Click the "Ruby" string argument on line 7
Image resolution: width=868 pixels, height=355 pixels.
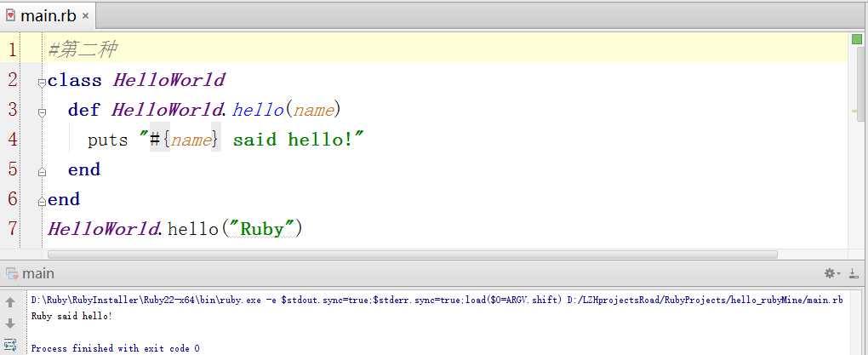tap(260, 228)
